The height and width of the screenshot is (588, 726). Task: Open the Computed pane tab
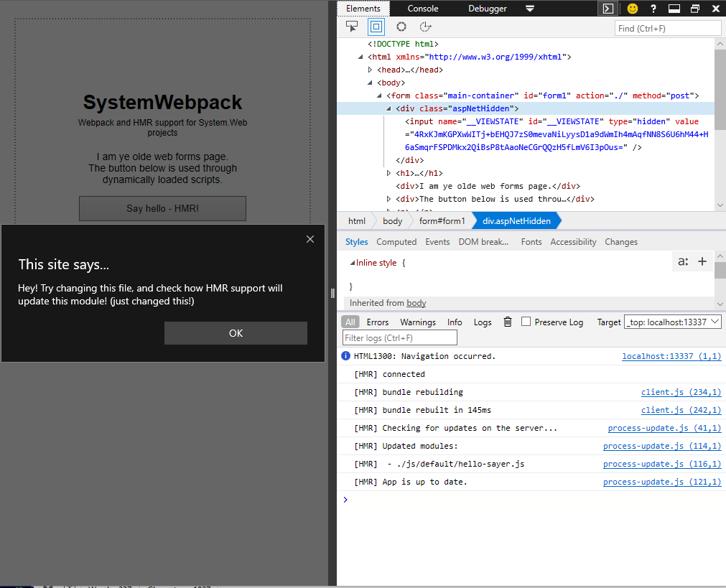click(396, 242)
